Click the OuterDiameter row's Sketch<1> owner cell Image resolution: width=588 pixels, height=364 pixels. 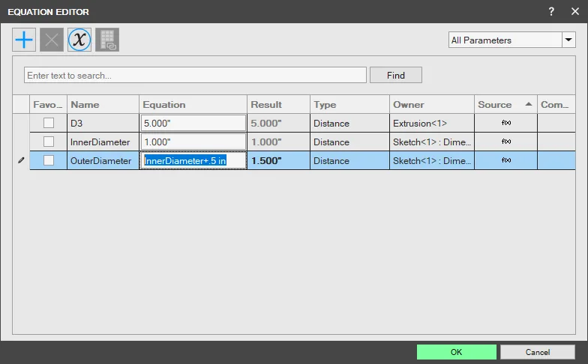(432, 160)
